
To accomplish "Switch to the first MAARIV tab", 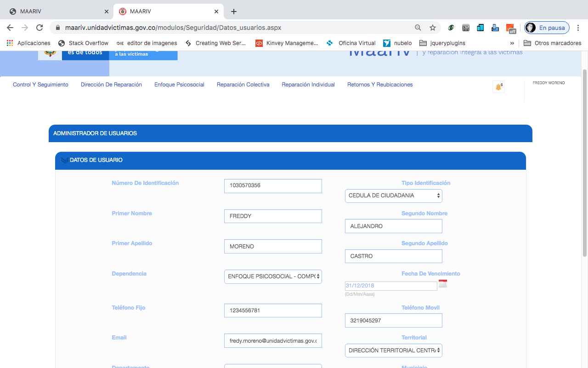I will [57, 11].
